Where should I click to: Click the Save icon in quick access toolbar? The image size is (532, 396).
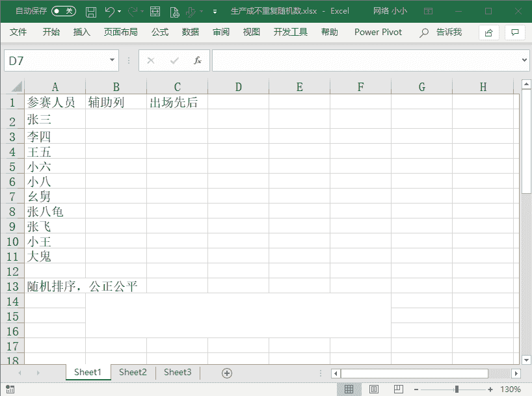tap(90, 12)
